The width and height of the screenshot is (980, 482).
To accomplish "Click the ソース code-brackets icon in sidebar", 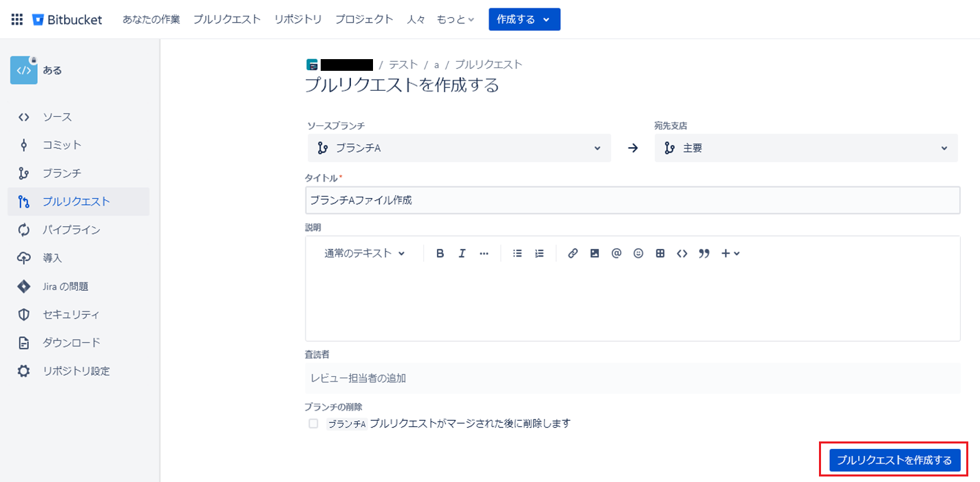I will [x=24, y=117].
